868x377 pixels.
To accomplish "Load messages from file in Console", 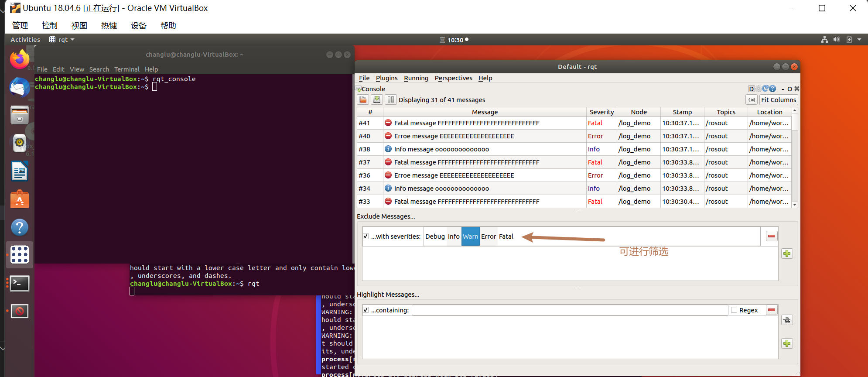I will [x=363, y=99].
